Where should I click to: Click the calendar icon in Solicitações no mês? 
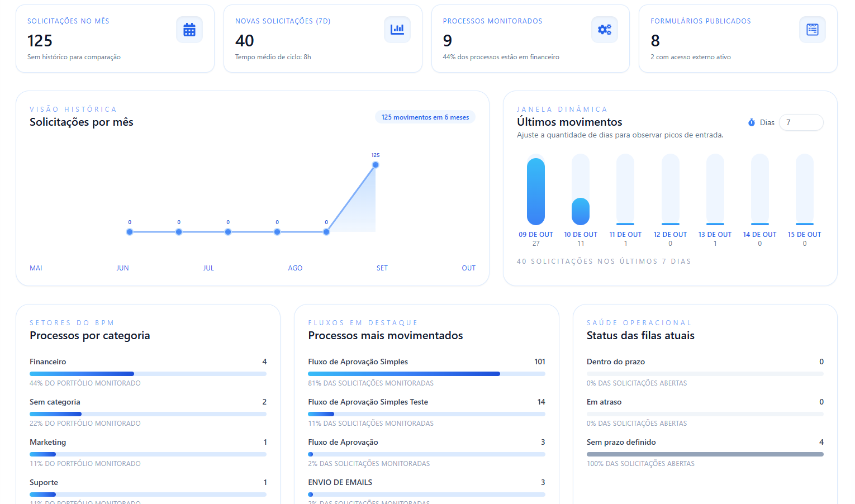tap(189, 30)
